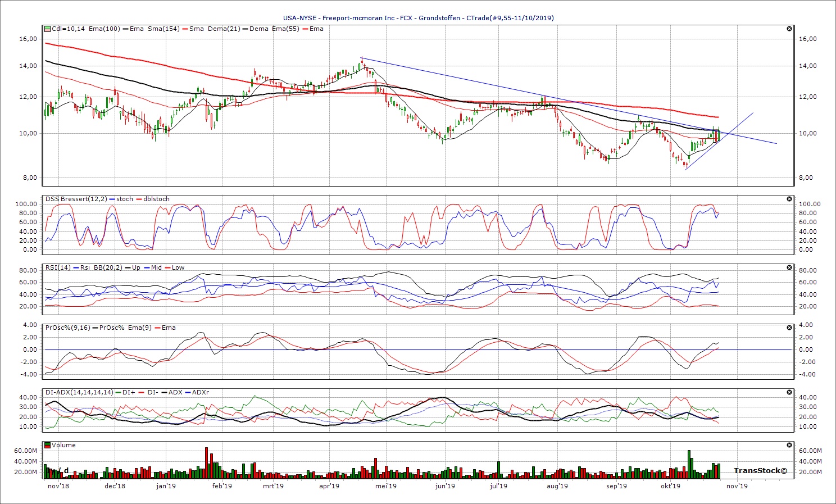Click the nov'19 date axis label
This screenshot has width=836, height=504.
point(737,486)
